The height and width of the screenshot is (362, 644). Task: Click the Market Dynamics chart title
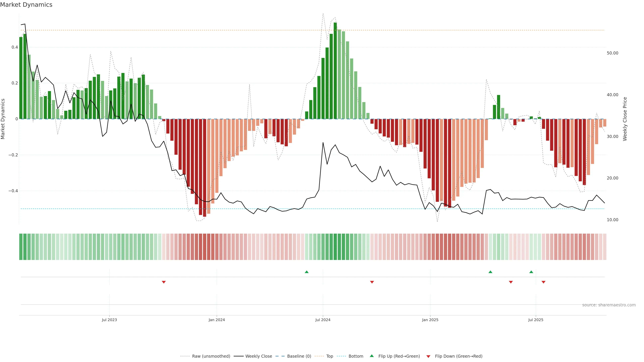26,5
